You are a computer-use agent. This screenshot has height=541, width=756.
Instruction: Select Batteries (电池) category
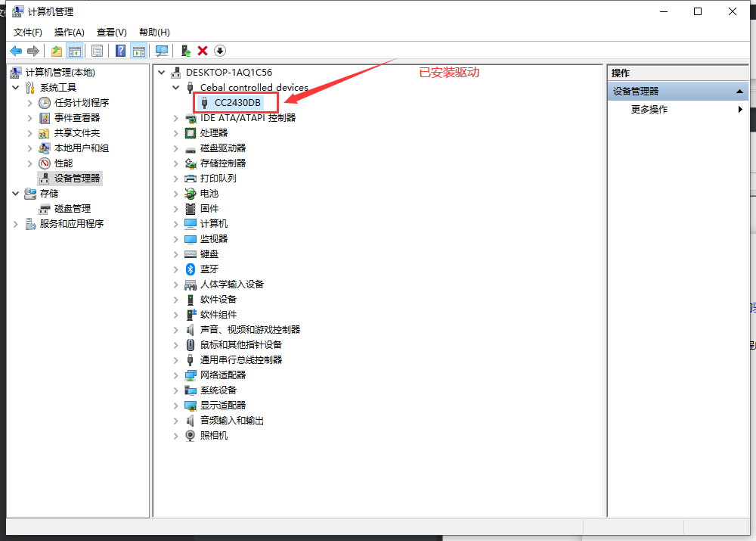[x=209, y=194]
